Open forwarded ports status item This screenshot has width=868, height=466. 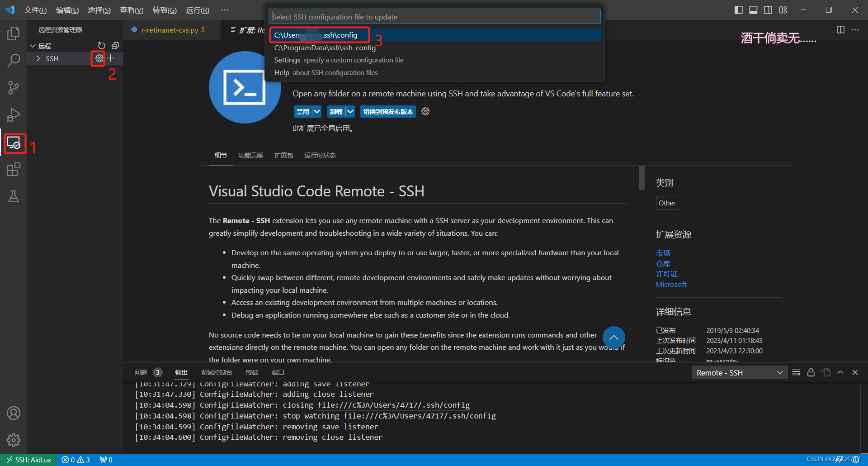click(106, 460)
